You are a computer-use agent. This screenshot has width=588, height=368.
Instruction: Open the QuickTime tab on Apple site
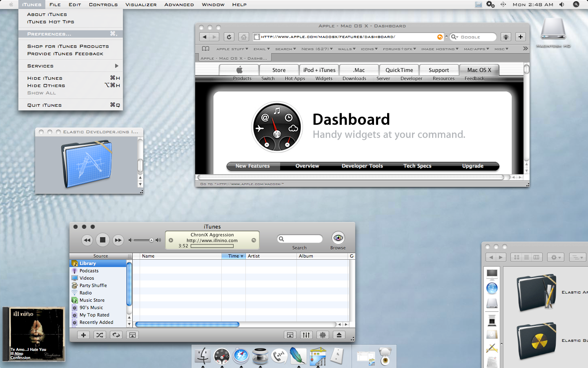pos(399,70)
